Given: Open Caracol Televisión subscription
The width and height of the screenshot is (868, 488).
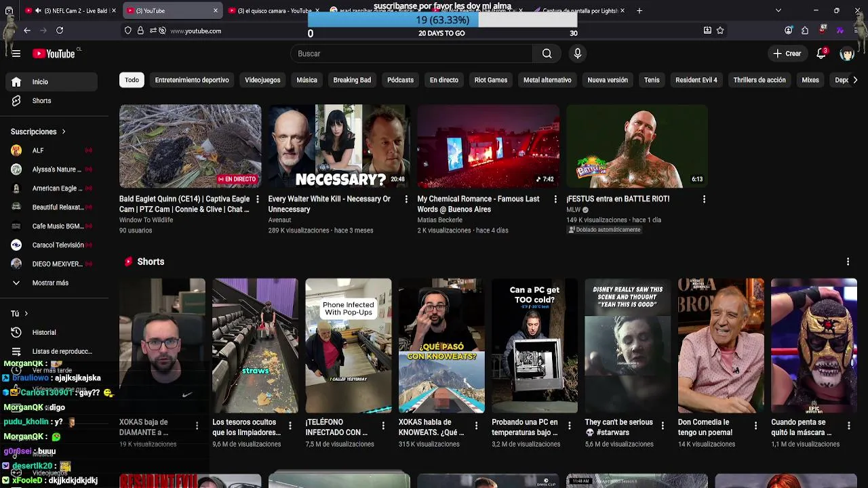Looking at the screenshot, I should [x=52, y=245].
